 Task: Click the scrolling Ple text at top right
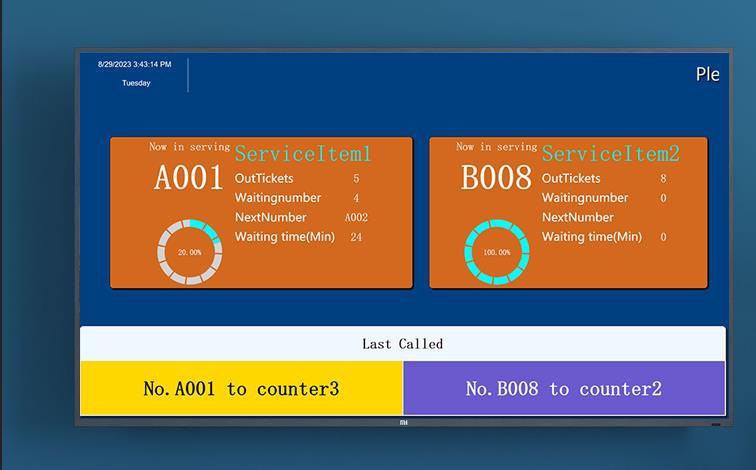click(707, 75)
